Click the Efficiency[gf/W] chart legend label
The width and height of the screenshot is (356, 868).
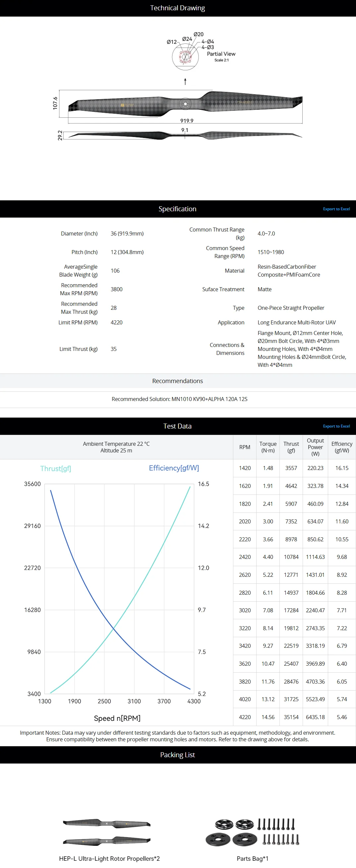coord(174,468)
